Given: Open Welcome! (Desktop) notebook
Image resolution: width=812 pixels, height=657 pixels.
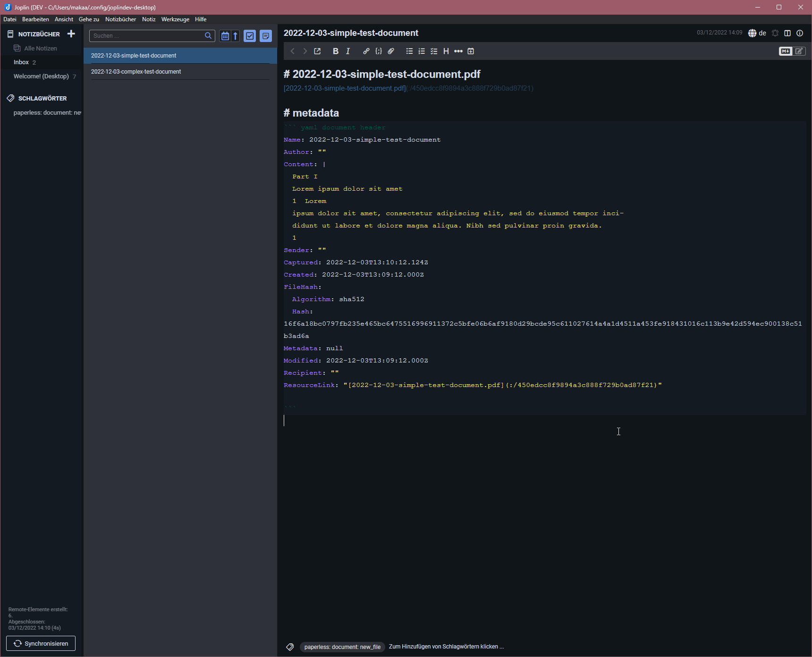Looking at the screenshot, I should (42, 76).
